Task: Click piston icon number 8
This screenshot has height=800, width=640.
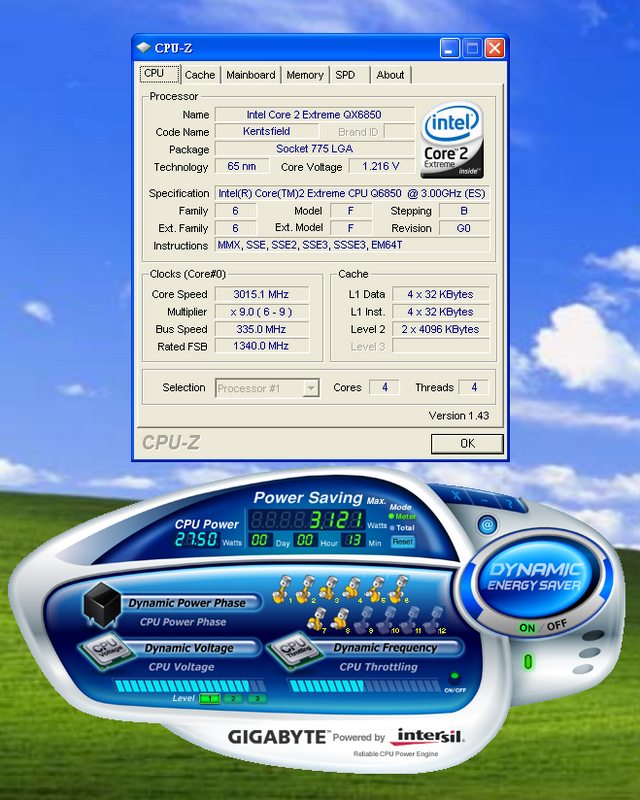Action: 340,620
